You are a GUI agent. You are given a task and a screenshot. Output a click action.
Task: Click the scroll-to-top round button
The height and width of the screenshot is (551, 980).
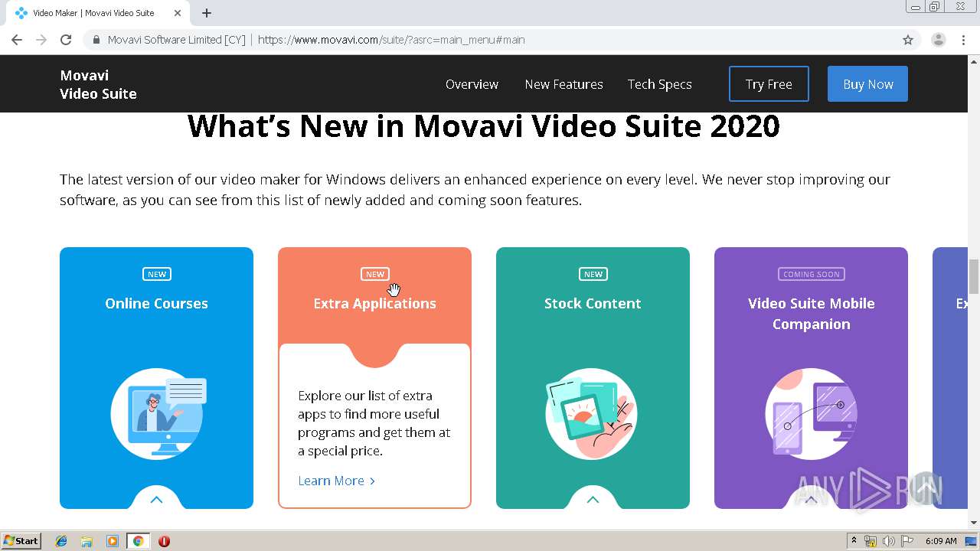click(926, 488)
